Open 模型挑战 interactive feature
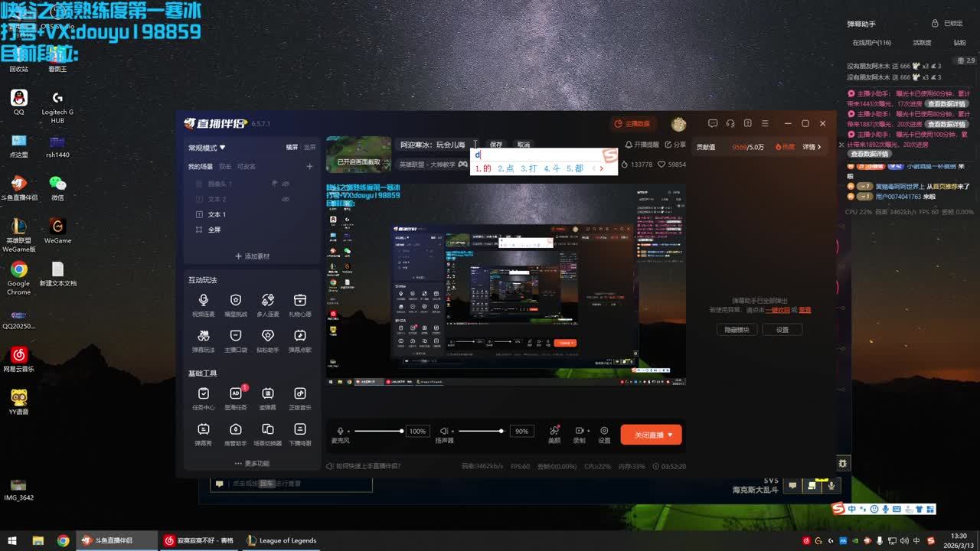The image size is (980, 551). pyautogui.click(x=236, y=304)
